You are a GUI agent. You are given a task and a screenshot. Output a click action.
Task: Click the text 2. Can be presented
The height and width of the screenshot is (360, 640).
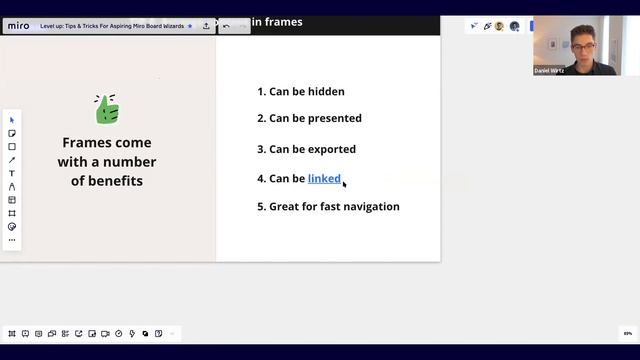(x=309, y=118)
